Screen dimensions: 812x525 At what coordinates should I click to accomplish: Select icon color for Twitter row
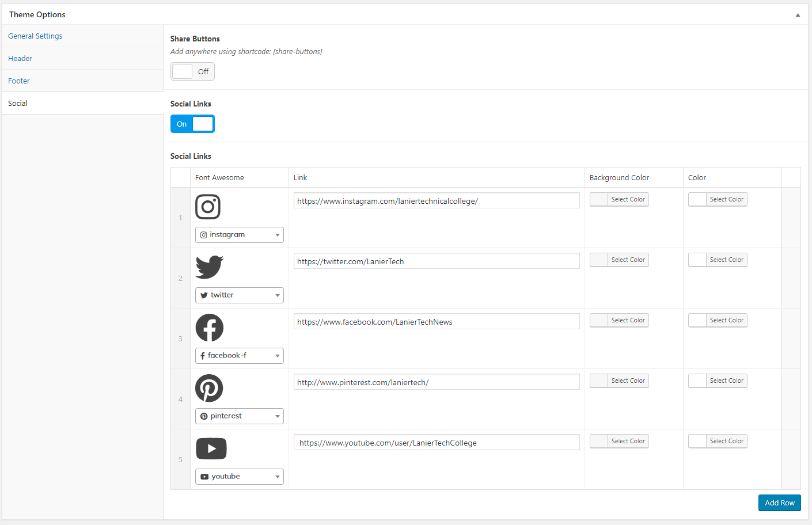click(718, 260)
